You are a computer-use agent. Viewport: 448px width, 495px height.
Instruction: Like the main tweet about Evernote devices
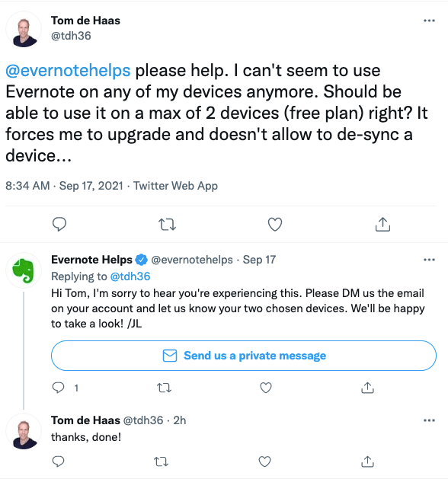click(275, 225)
